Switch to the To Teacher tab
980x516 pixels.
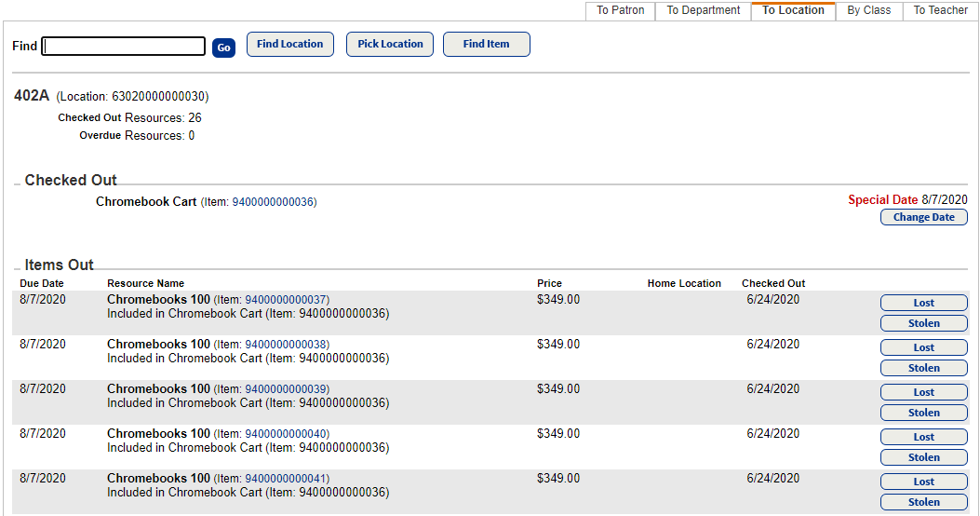[940, 10]
